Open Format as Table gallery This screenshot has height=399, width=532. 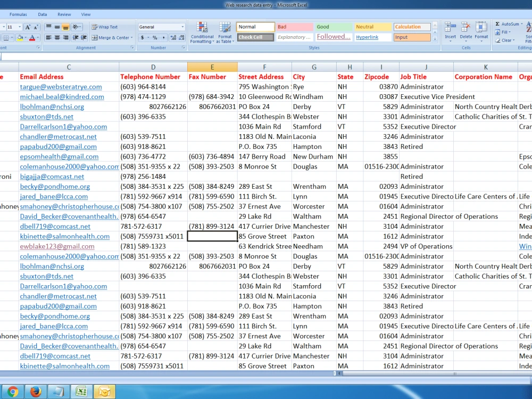(225, 32)
